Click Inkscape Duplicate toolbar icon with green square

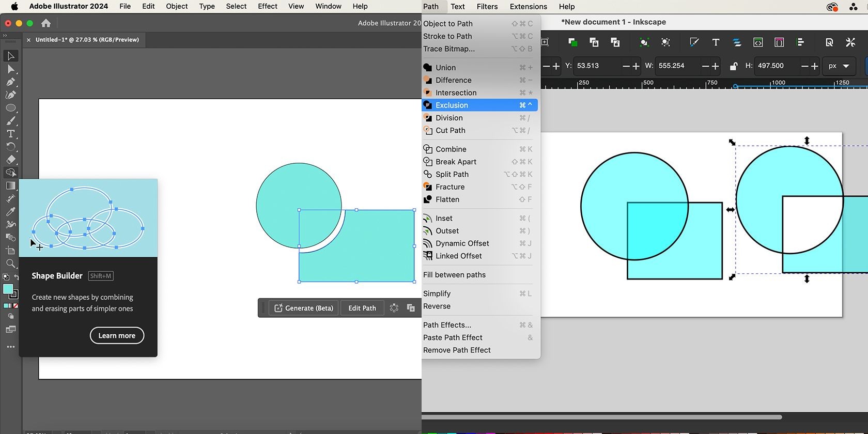click(572, 42)
